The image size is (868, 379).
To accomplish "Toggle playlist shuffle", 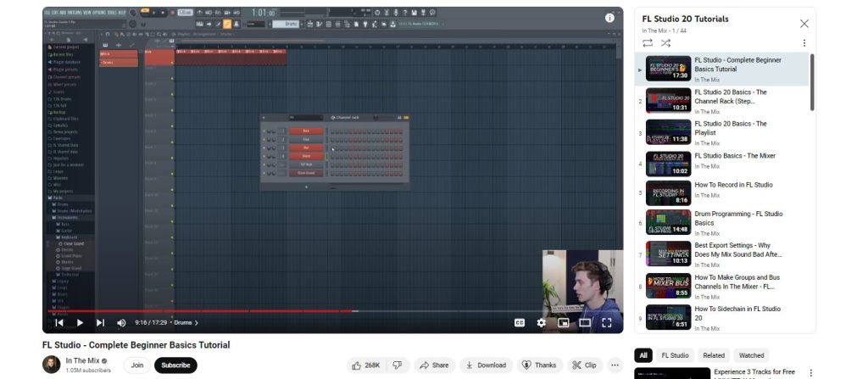I will point(665,42).
